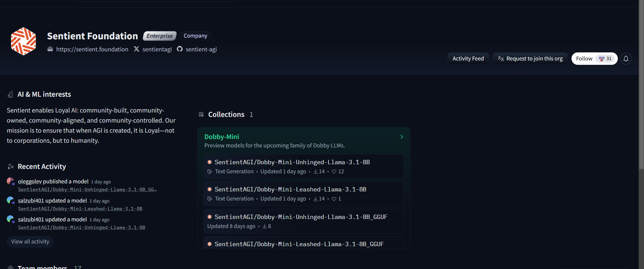The width and height of the screenshot is (644, 269).
Task: Open the Collections heading
Action: (226, 115)
